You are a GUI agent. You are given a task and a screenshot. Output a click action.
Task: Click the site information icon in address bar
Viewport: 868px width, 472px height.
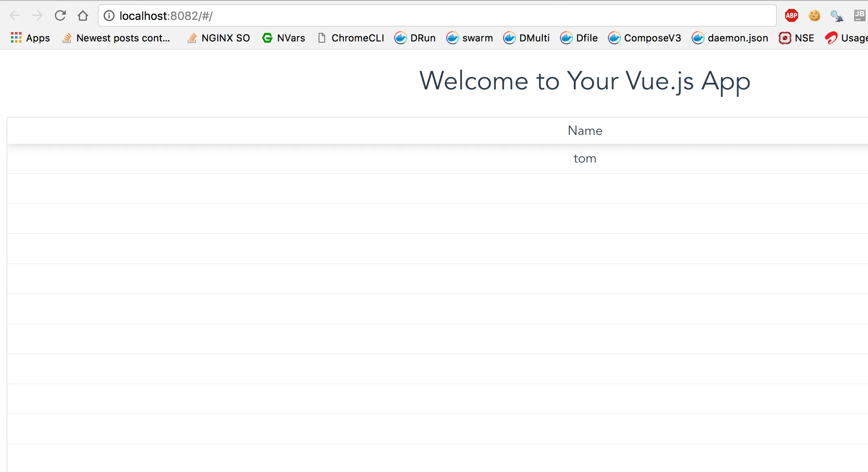(x=109, y=16)
